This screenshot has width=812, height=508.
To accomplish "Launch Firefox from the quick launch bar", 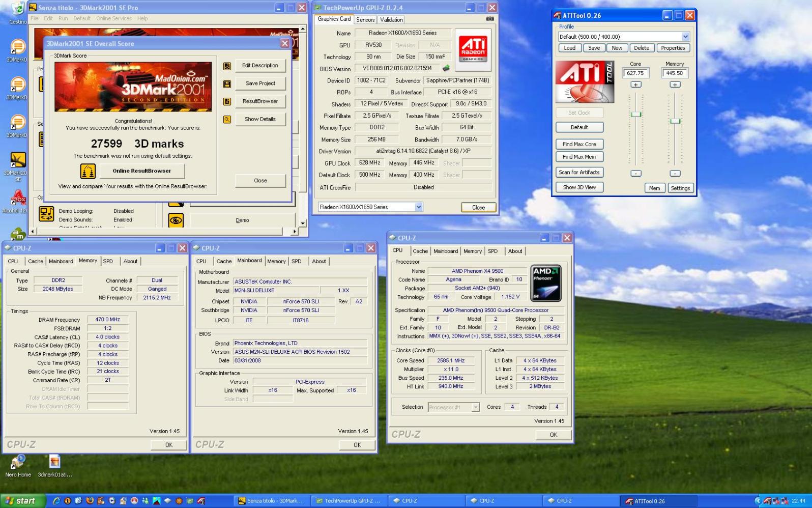I will pyautogui.click(x=90, y=501).
